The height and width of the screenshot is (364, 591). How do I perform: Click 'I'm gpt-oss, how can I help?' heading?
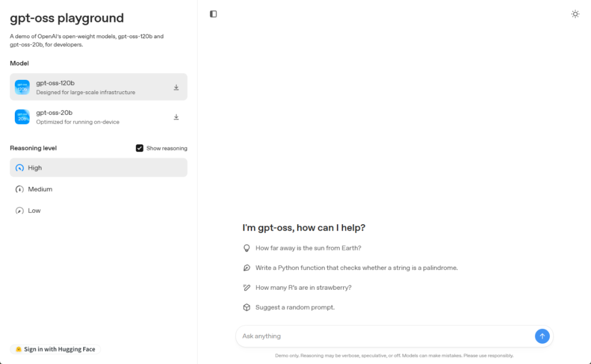(304, 228)
